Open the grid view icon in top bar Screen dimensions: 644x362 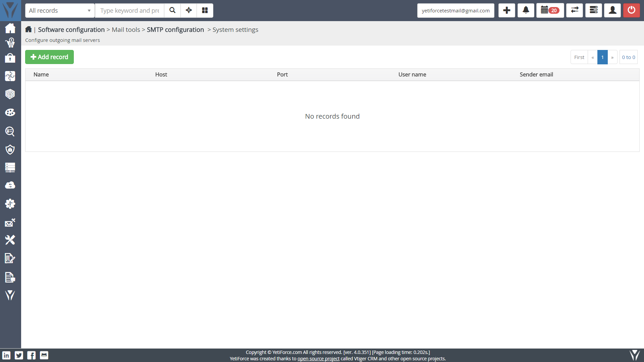(205, 10)
